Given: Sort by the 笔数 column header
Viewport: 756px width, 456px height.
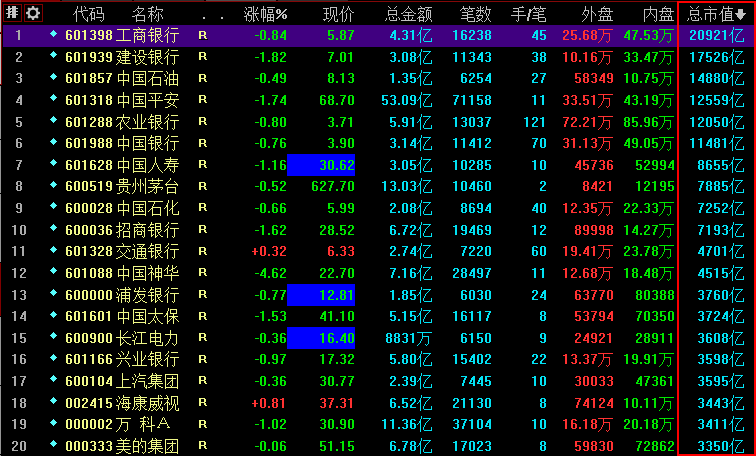Looking at the screenshot, I should click(x=475, y=14).
